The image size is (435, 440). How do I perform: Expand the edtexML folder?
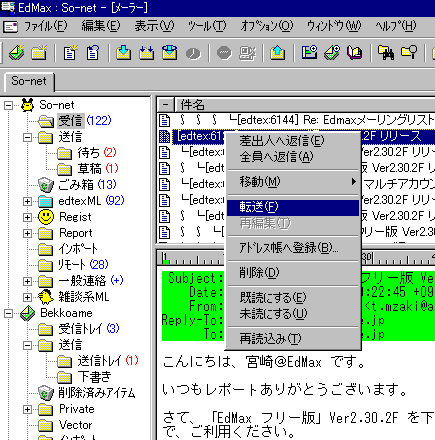point(27,201)
